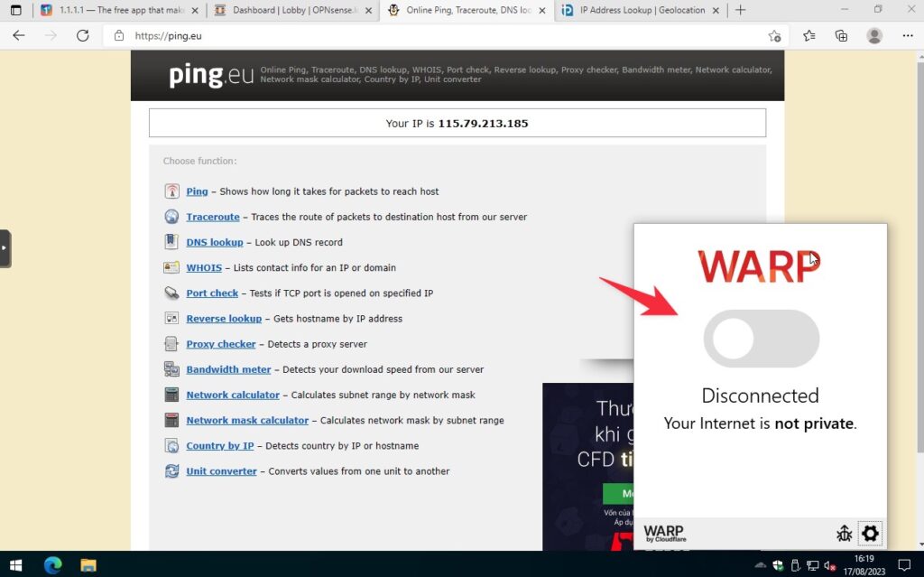
Task: Click the Proxy checker server icon
Action: pos(171,343)
